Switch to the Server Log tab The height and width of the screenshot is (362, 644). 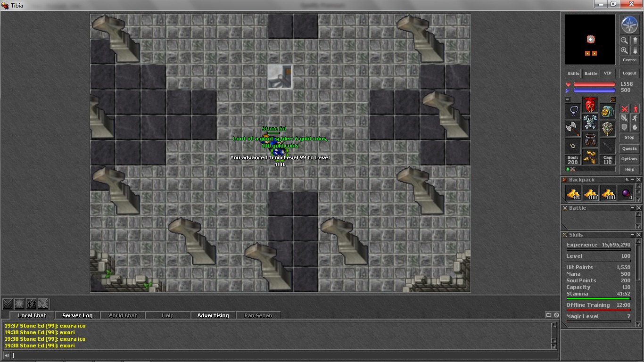77,315
